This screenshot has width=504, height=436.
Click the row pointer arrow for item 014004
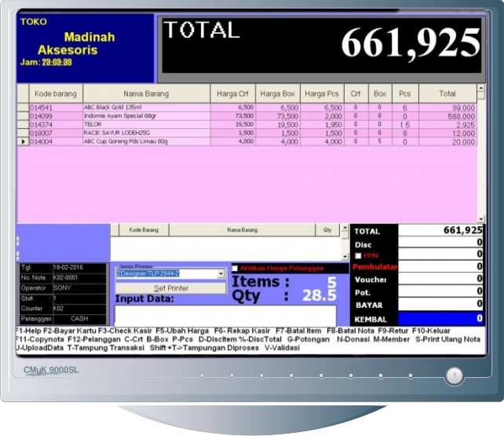coord(22,142)
